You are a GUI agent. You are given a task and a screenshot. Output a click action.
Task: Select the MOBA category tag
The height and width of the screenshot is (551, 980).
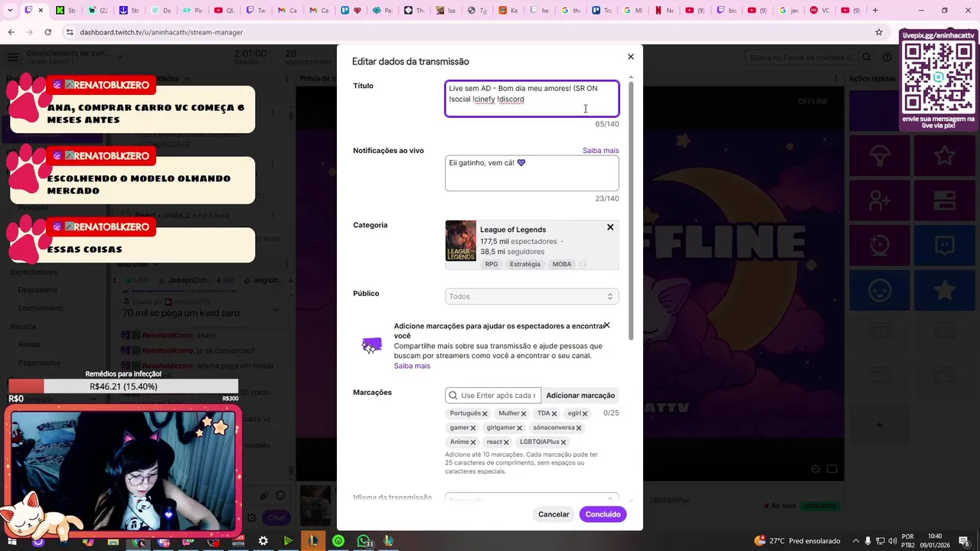point(562,264)
